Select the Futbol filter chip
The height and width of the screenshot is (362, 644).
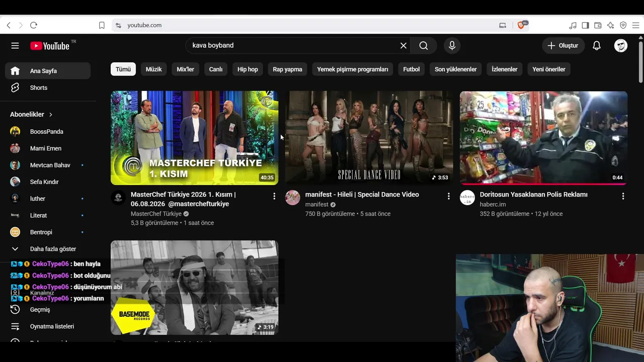pos(411,69)
